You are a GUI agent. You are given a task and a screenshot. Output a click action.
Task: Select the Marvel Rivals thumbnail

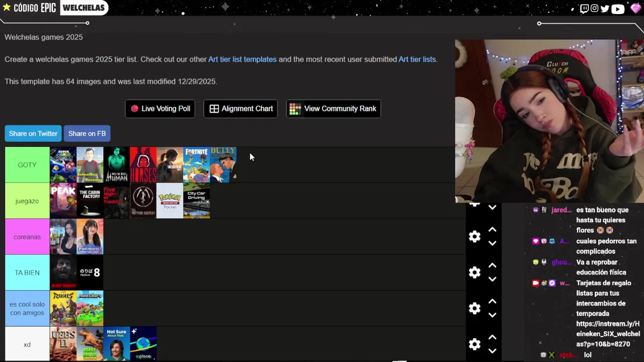pos(63,308)
